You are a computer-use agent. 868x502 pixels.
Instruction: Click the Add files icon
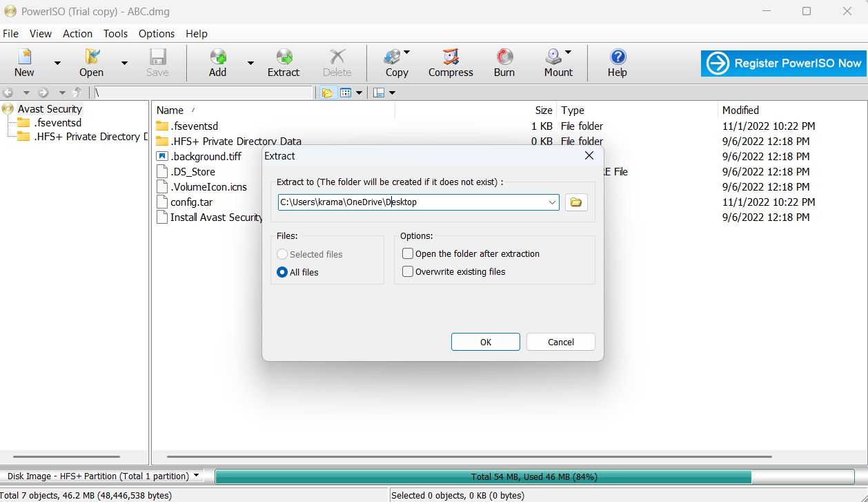click(217, 62)
